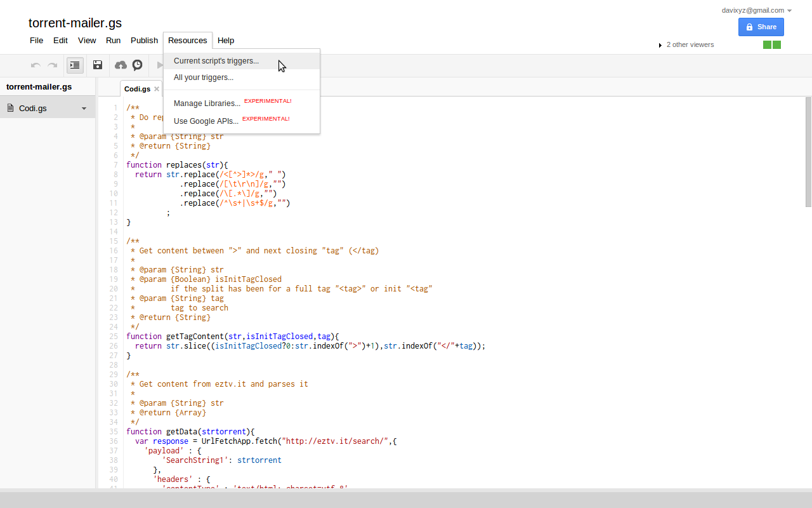Open the File menu

[37, 40]
